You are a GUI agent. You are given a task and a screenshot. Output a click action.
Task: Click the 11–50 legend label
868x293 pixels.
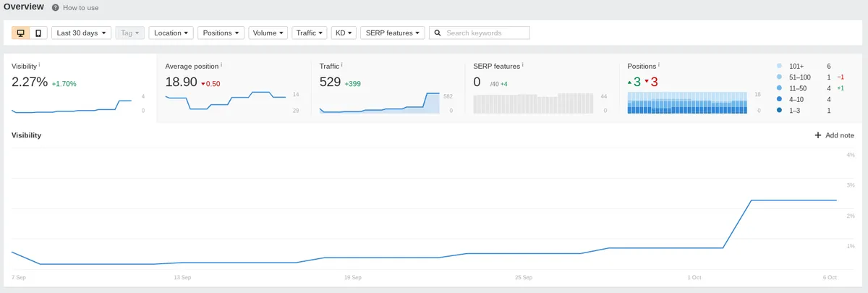tap(799, 88)
